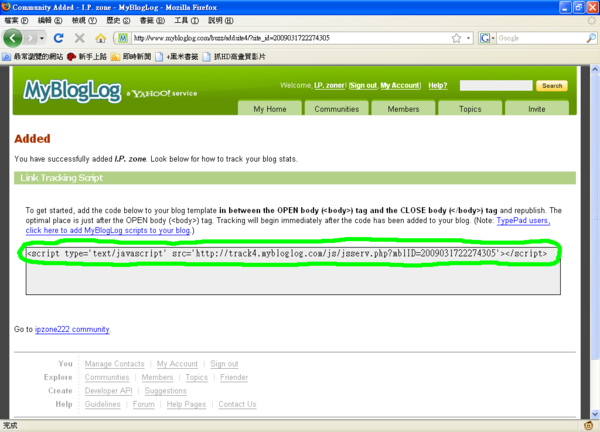The width and height of the screenshot is (600, 432).
Task: Open the 歷史 (History) menu
Action: click(118, 20)
